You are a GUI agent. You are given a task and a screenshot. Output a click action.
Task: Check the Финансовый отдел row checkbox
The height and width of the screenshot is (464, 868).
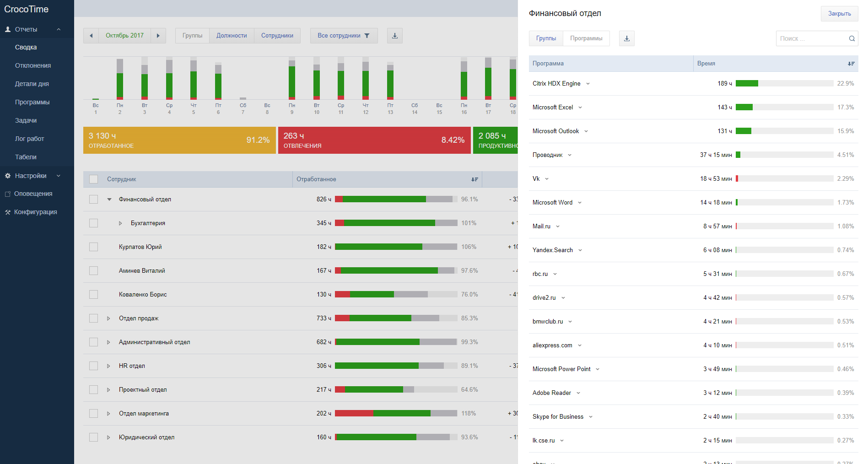(94, 200)
